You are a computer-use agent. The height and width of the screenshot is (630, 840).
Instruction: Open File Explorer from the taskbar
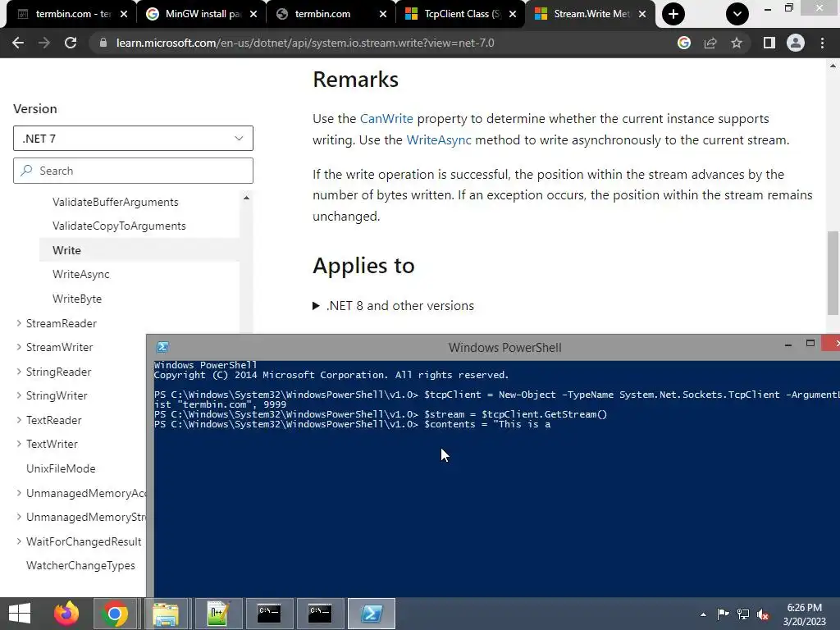tap(166, 614)
